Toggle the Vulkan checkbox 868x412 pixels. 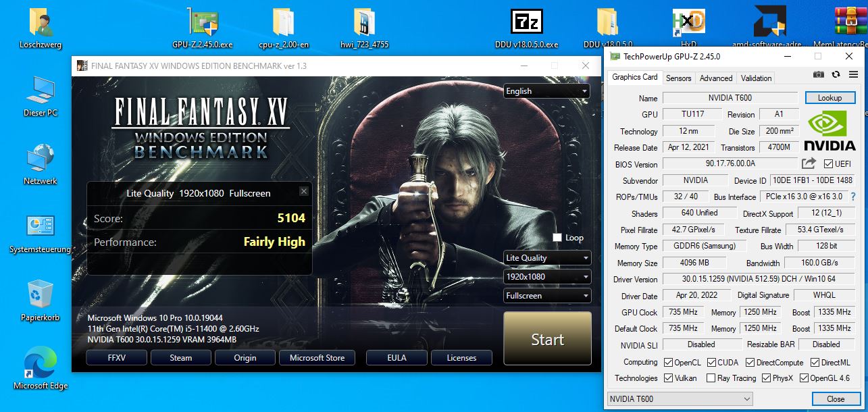tap(668, 378)
